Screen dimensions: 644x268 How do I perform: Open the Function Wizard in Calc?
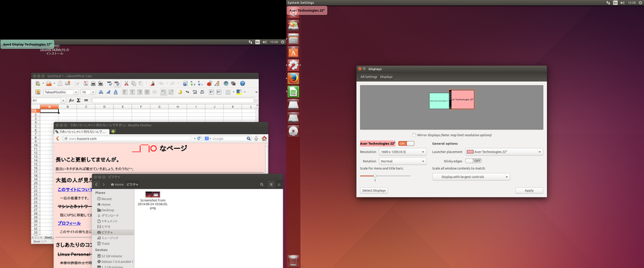click(71, 100)
